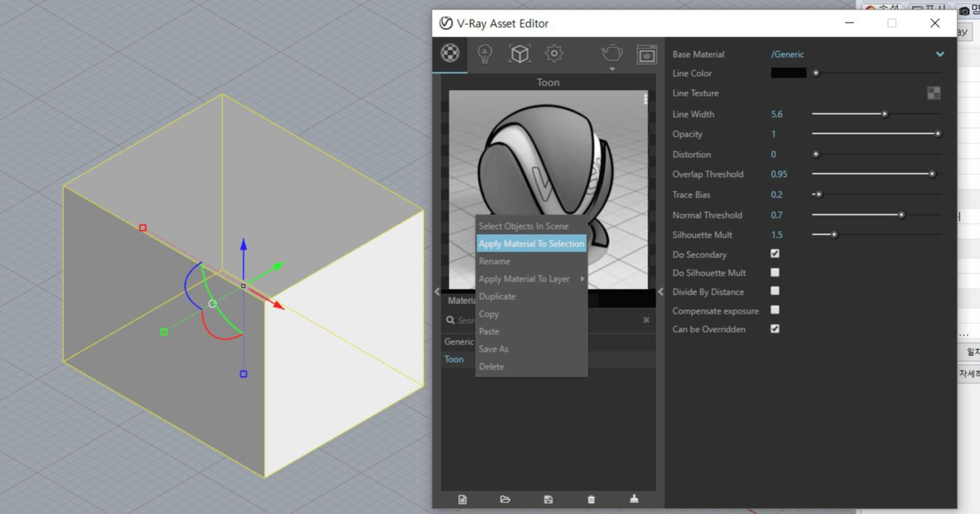The width and height of the screenshot is (980, 514).
Task: Adjust the Line Width slider
Action: (877, 114)
